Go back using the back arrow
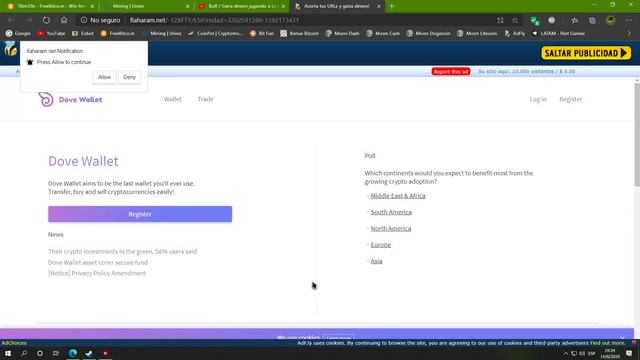Image resolution: width=640 pixels, height=360 pixels. pyautogui.click(x=11, y=20)
